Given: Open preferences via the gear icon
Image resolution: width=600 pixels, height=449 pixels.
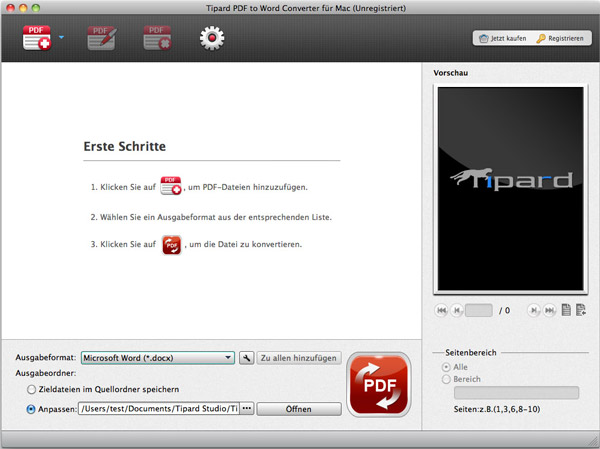Looking at the screenshot, I should (212, 38).
